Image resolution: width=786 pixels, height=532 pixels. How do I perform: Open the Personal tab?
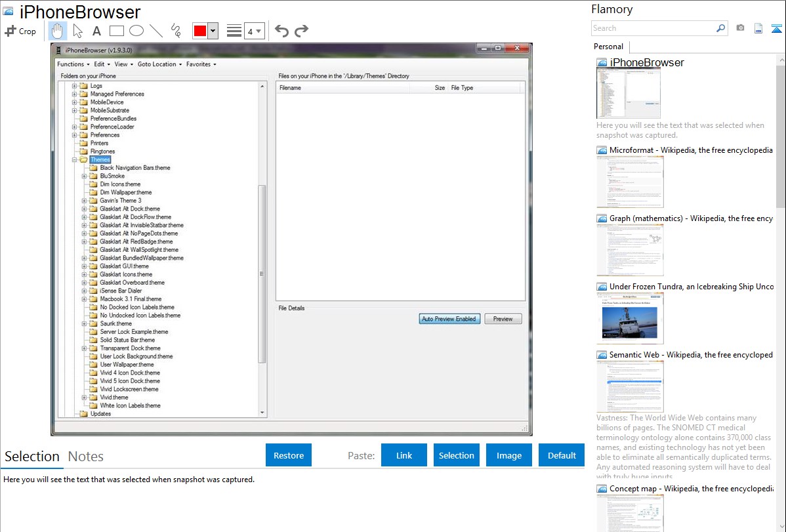click(x=608, y=46)
